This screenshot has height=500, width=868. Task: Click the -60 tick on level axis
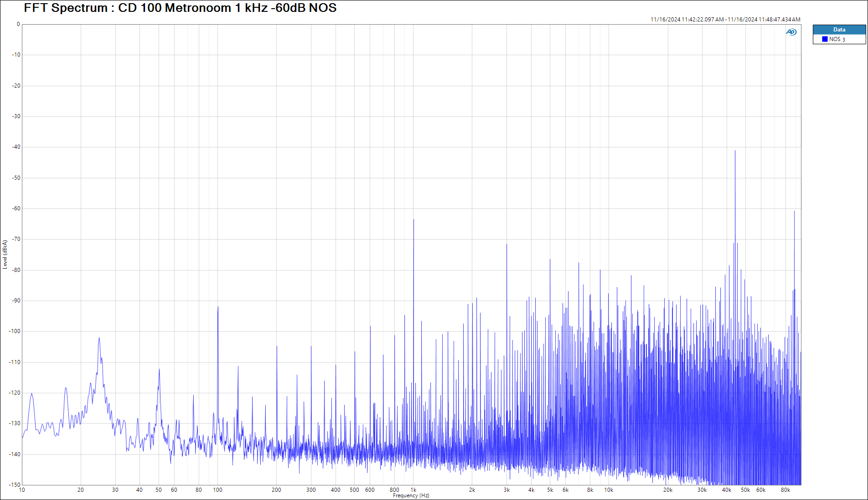(x=16, y=208)
